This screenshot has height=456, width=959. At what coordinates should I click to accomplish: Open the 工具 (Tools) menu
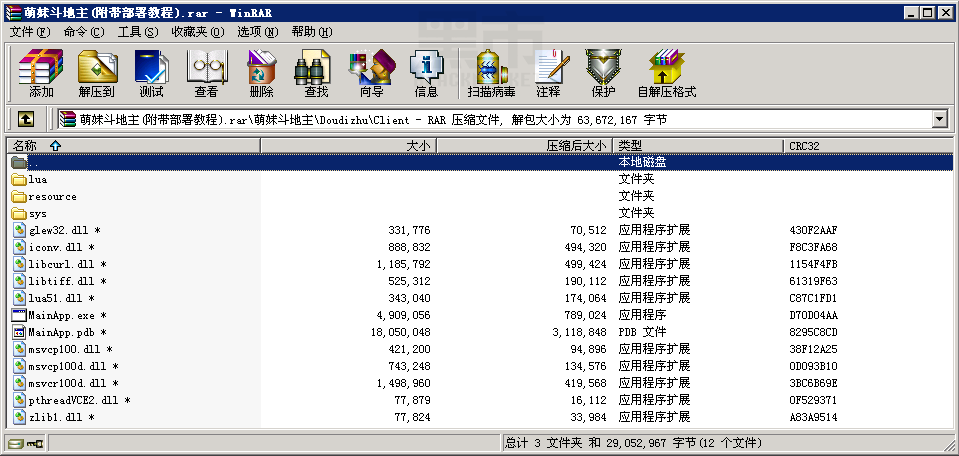(138, 32)
